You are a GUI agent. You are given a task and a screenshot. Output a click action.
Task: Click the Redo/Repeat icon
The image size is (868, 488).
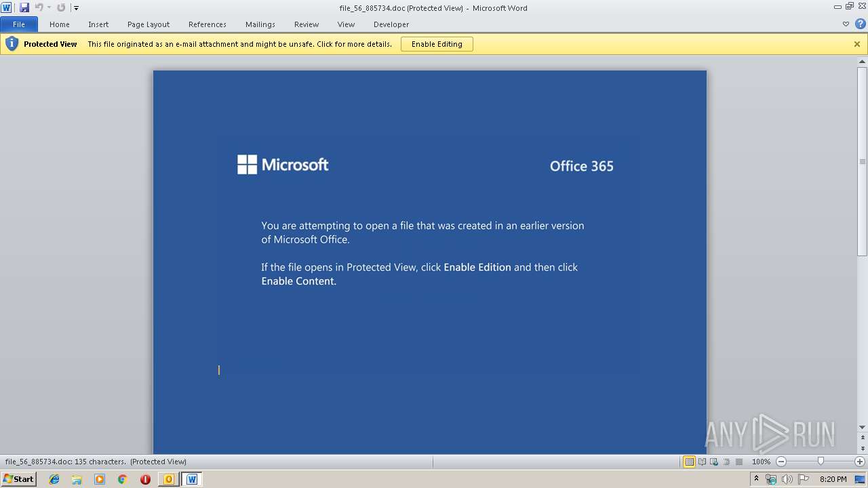(x=61, y=7)
